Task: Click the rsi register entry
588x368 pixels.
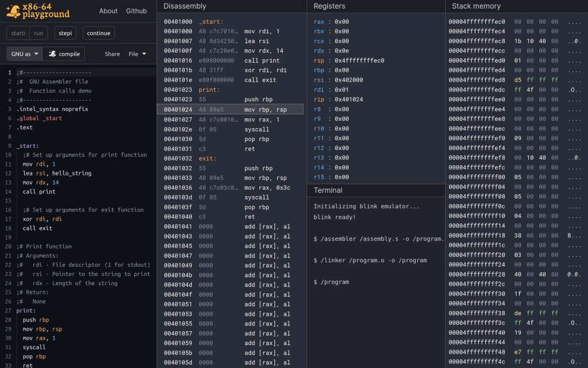Action: (338, 80)
